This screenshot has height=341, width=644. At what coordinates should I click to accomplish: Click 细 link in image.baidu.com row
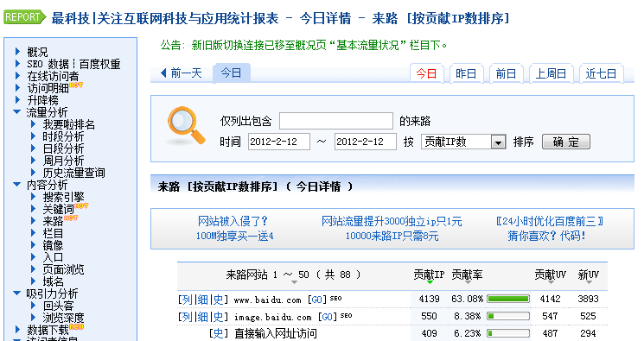tap(202, 317)
